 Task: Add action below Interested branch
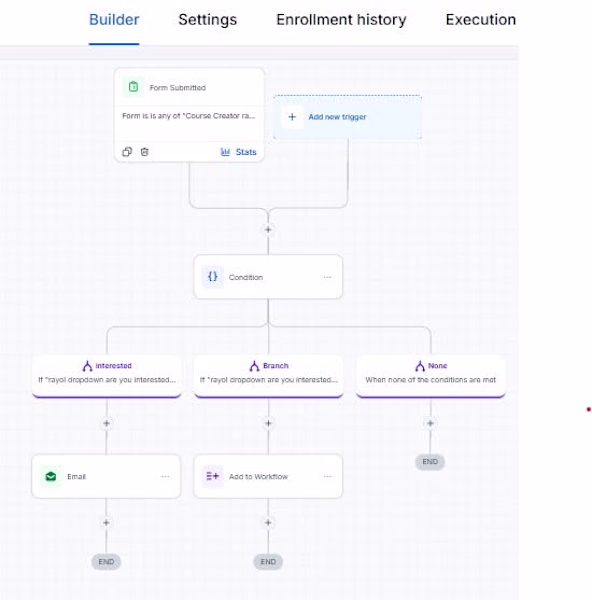coord(106,423)
